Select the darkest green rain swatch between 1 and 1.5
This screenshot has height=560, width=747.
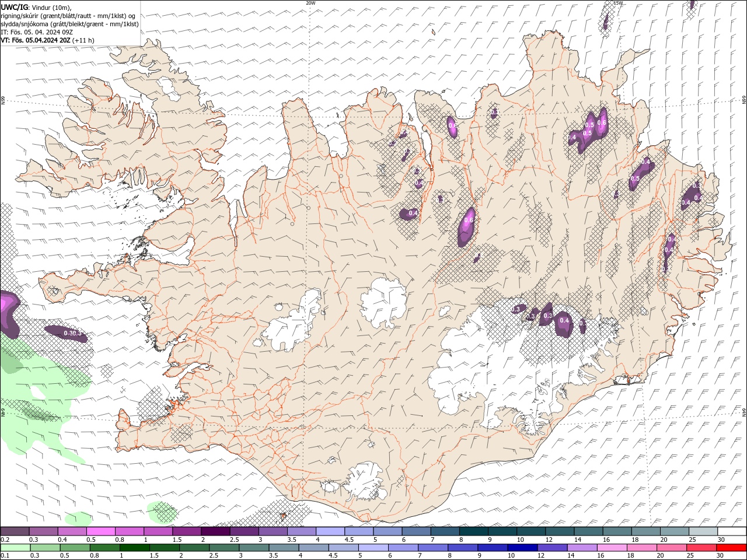(134, 548)
